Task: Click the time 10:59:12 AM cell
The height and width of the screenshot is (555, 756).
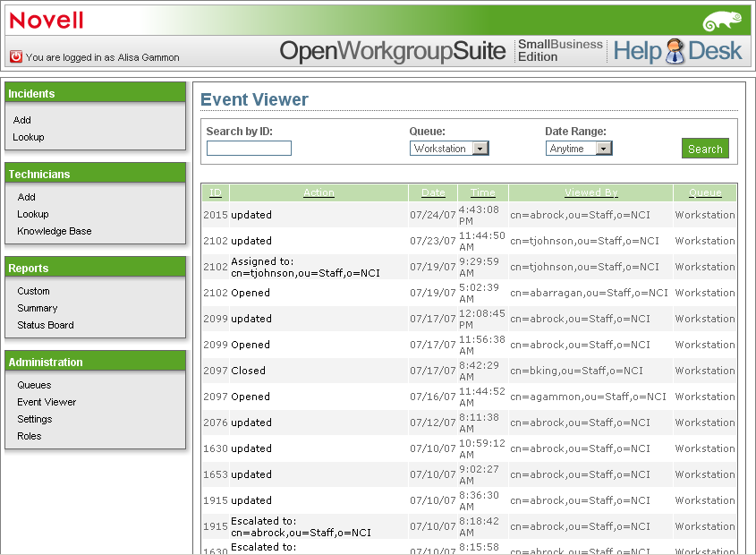Action: (481, 448)
